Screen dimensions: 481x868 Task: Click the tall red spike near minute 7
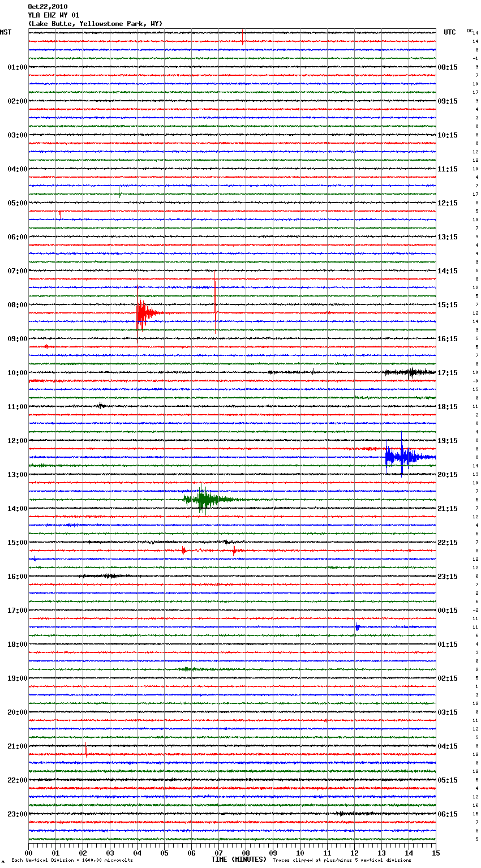pos(215,303)
